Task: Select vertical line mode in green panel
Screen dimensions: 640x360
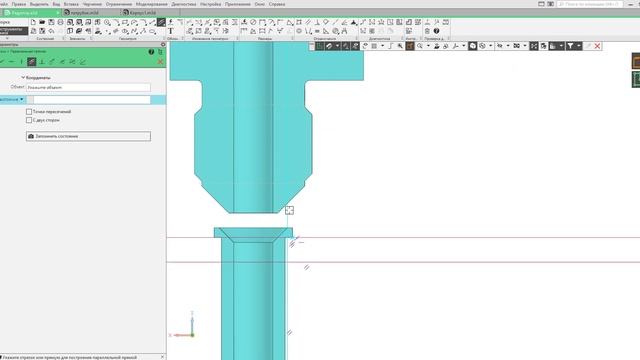Action: point(22,62)
